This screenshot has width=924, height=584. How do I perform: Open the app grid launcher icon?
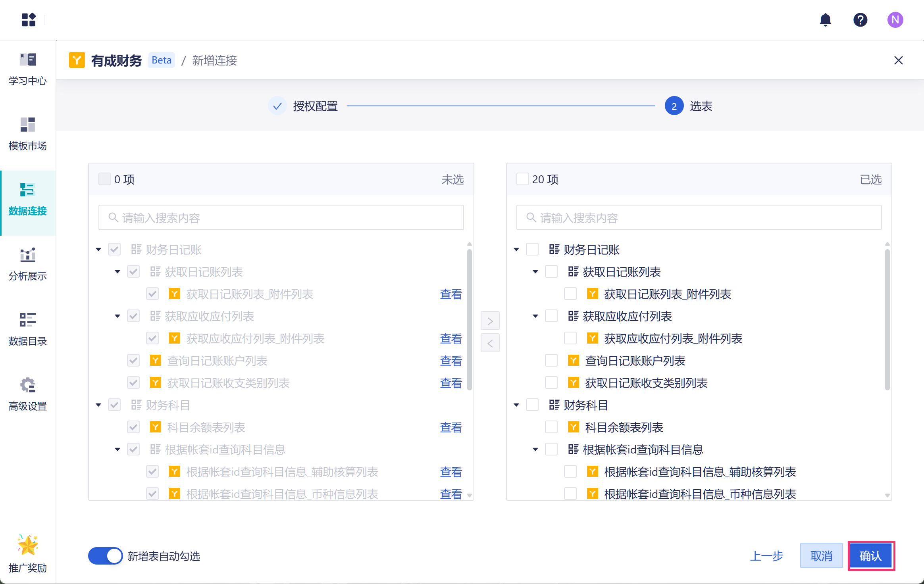tap(29, 19)
